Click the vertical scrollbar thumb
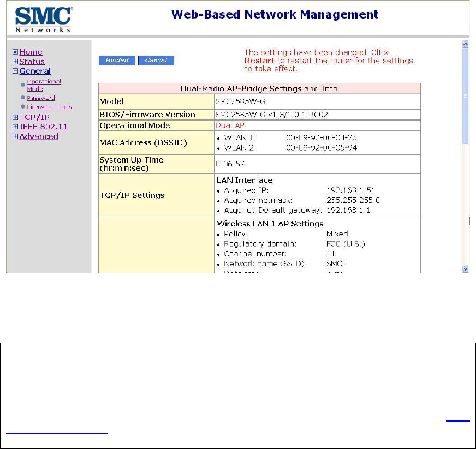The width and height of the screenshot is (476, 449). coord(465,97)
